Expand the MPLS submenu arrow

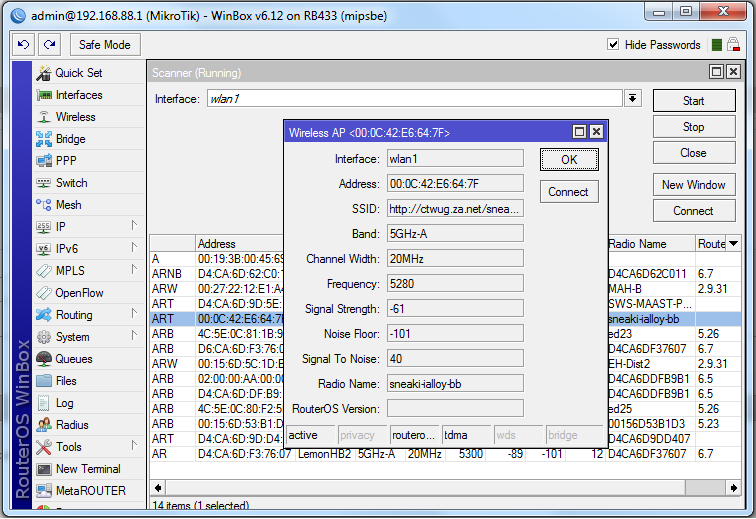click(135, 270)
